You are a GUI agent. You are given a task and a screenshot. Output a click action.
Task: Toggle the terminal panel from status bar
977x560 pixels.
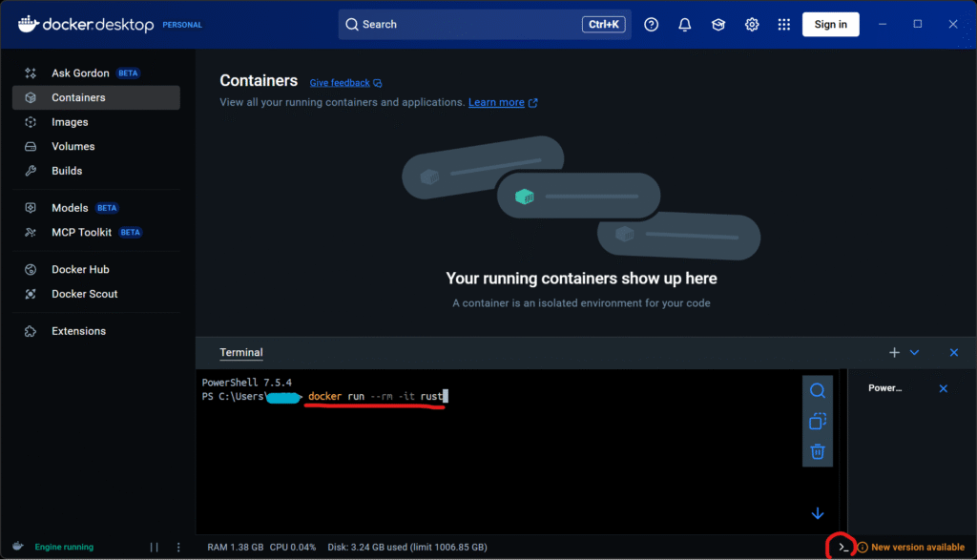click(x=842, y=548)
